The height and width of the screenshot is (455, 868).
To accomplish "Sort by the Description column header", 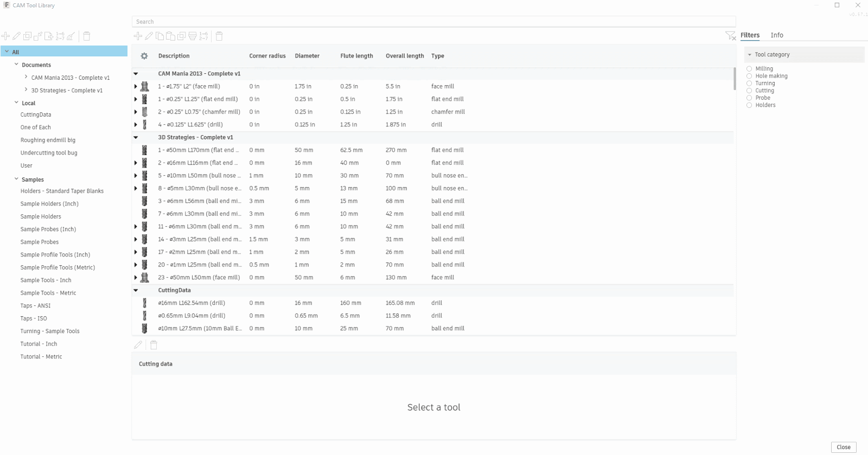I will coord(174,56).
